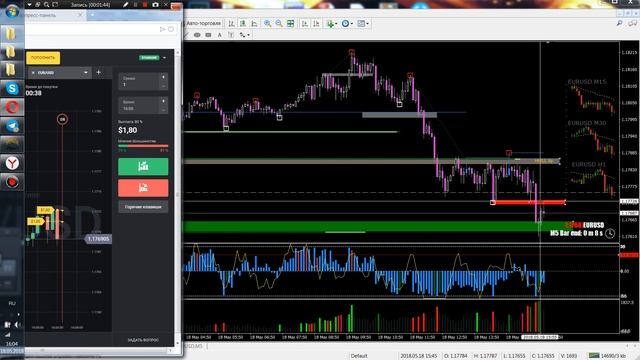
Task: Switch chart to Japanese candlesticks mode
Action: [243, 24]
